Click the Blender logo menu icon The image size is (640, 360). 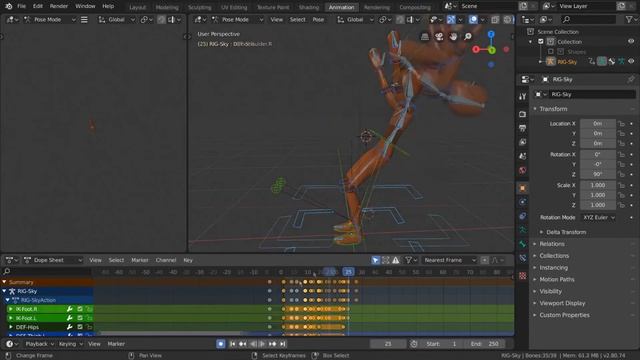coord(9,6)
